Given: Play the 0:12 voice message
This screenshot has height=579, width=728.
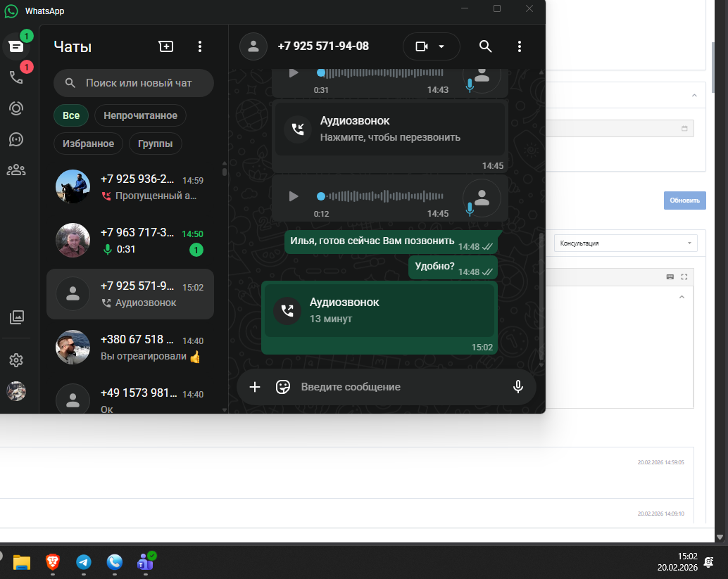Looking at the screenshot, I should (x=294, y=196).
